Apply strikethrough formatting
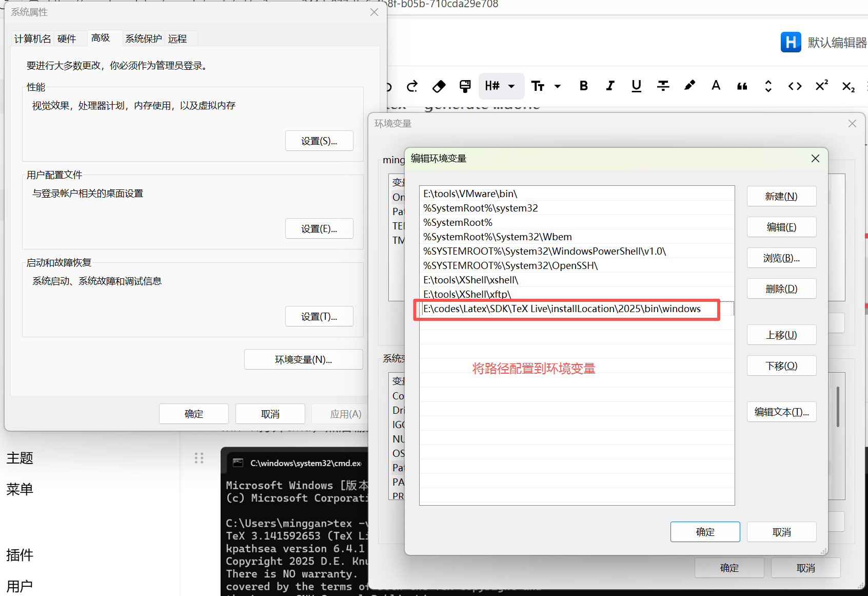 663,86
